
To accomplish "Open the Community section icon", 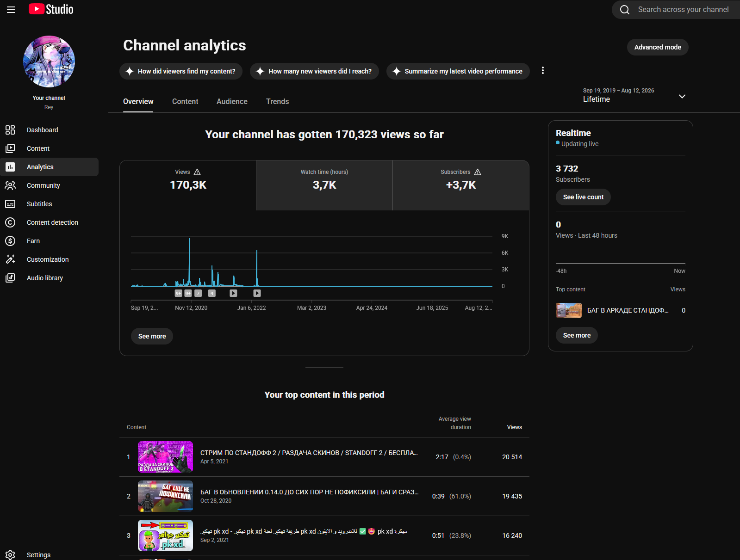I will [x=10, y=185].
